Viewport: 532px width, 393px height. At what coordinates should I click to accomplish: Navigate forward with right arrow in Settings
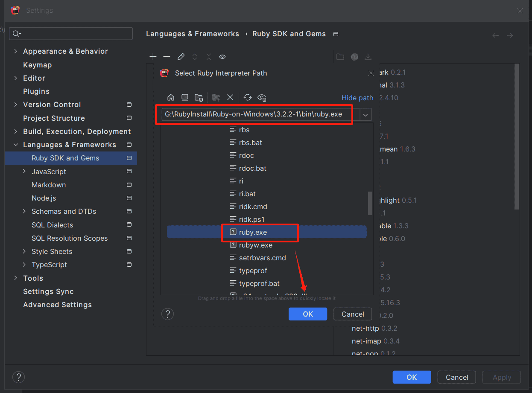(x=510, y=35)
